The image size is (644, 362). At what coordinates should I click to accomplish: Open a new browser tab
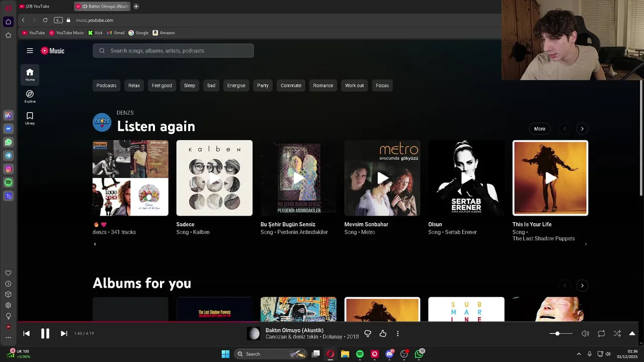point(136,6)
